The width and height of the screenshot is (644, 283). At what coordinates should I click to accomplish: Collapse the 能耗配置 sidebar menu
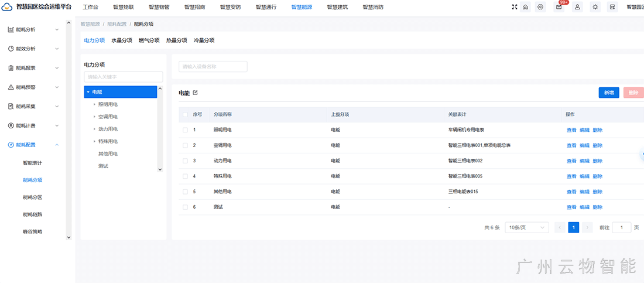click(x=57, y=145)
